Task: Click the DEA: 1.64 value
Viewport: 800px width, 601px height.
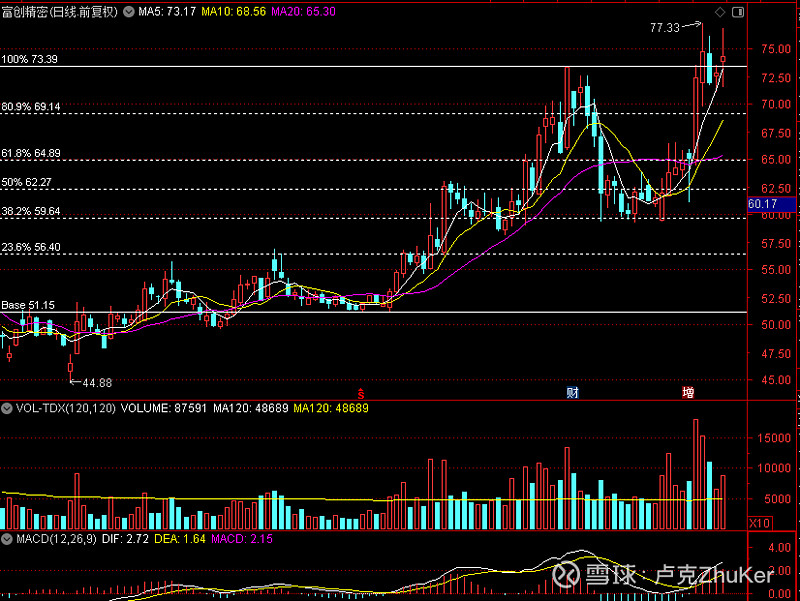Action: [180, 539]
